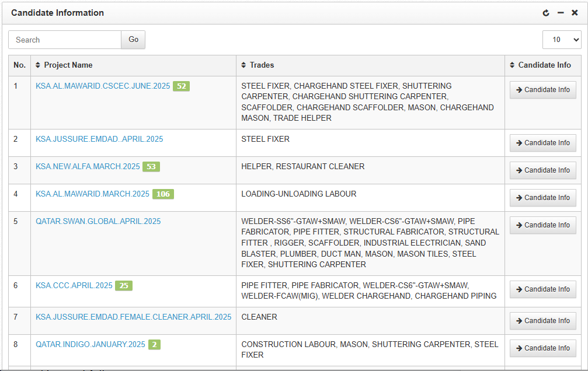Open the rows-per-page dropdown
The height and width of the screenshot is (371, 588).
click(562, 40)
